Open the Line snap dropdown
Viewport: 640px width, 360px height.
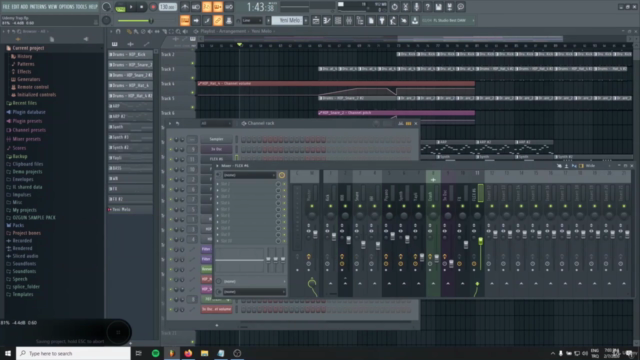pos(252,20)
